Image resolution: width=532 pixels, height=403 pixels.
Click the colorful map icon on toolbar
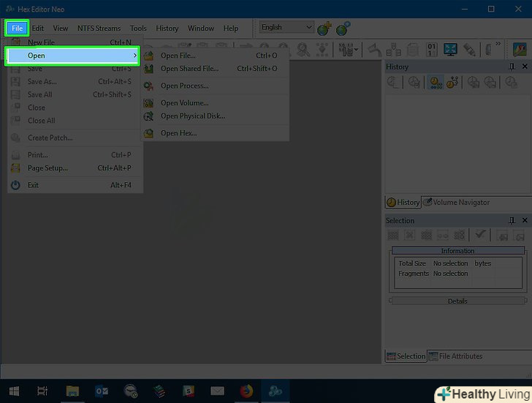520,50
